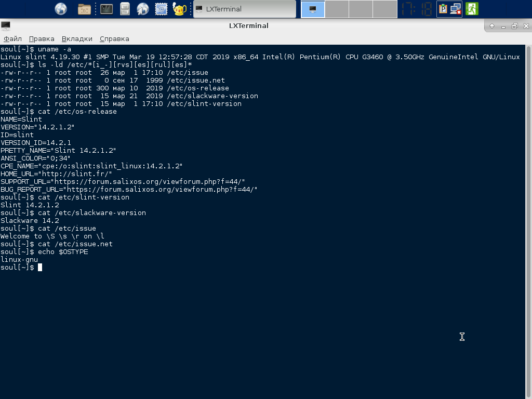Click the green logout exit icon
Viewport: 532px width, 399px height.
(472, 9)
